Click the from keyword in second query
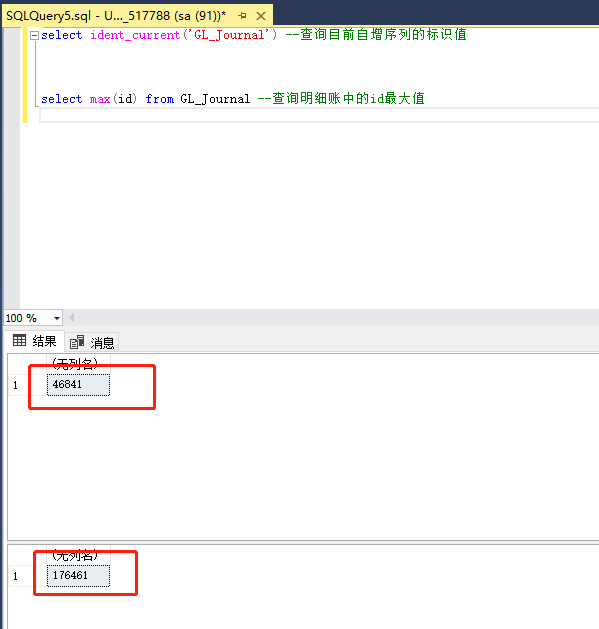The image size is (599, 629). point(159,99)
